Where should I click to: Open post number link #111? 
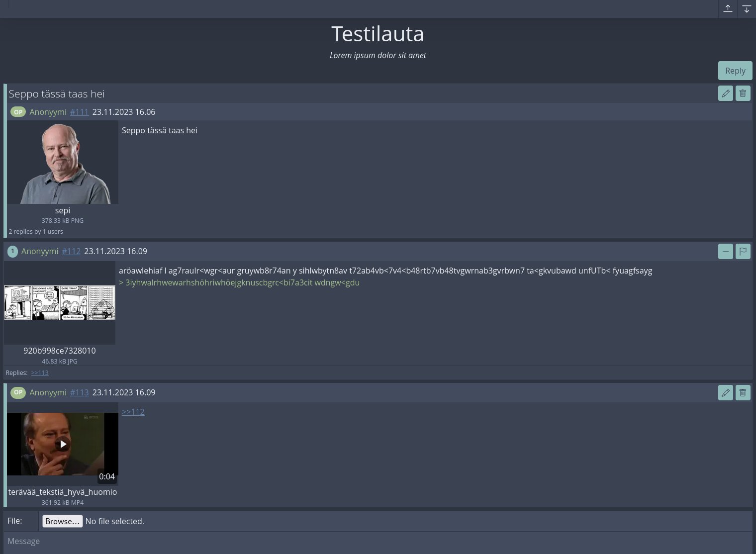[80, 112]
